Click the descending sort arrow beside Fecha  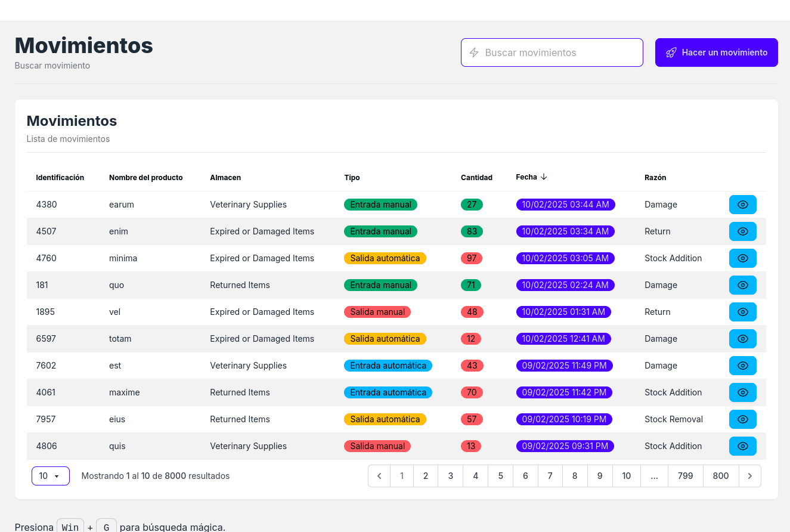pos(544,177)
